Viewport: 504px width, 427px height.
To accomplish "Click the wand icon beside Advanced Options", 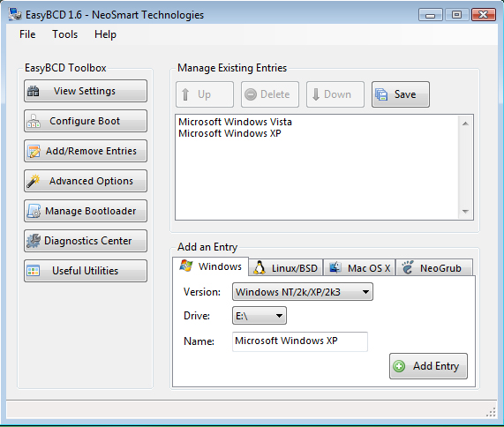I will tap(34, 181).
